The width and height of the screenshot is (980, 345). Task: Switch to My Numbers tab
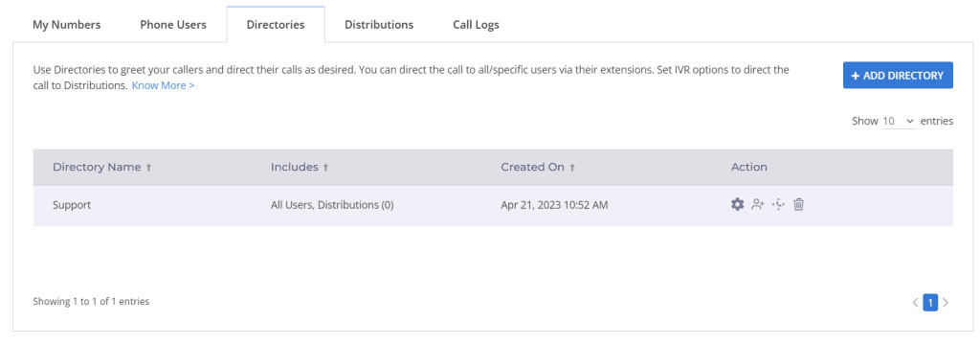(66, 25)
